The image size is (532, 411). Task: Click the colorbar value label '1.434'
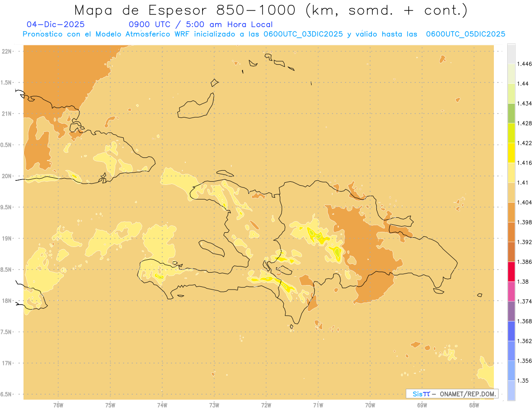pos(524,103)
